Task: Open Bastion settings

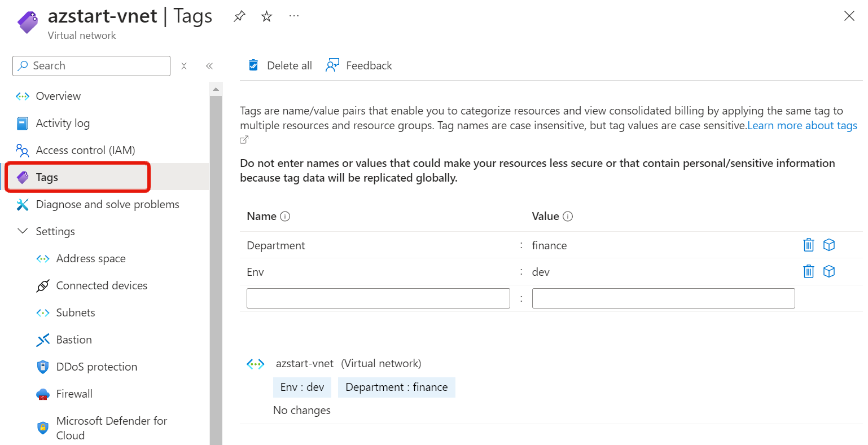Action: coord(74,340)
